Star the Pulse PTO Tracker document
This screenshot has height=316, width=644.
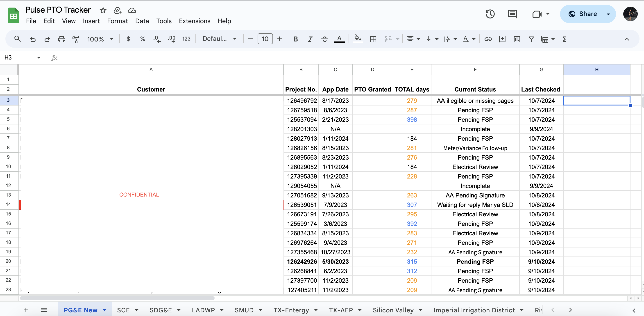103,10
